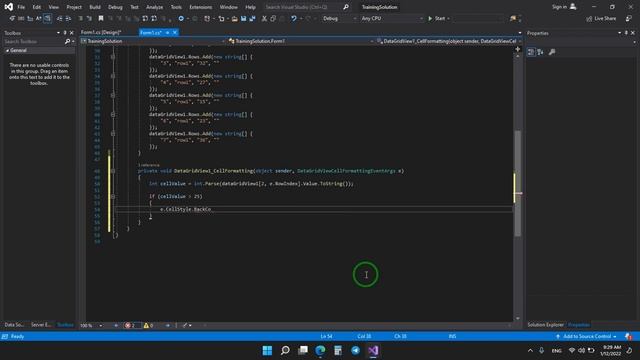Open the DataGridView1_CellFormatting member dropdown
The height and width of the screenshot is (360, 640).
point(449,41)
